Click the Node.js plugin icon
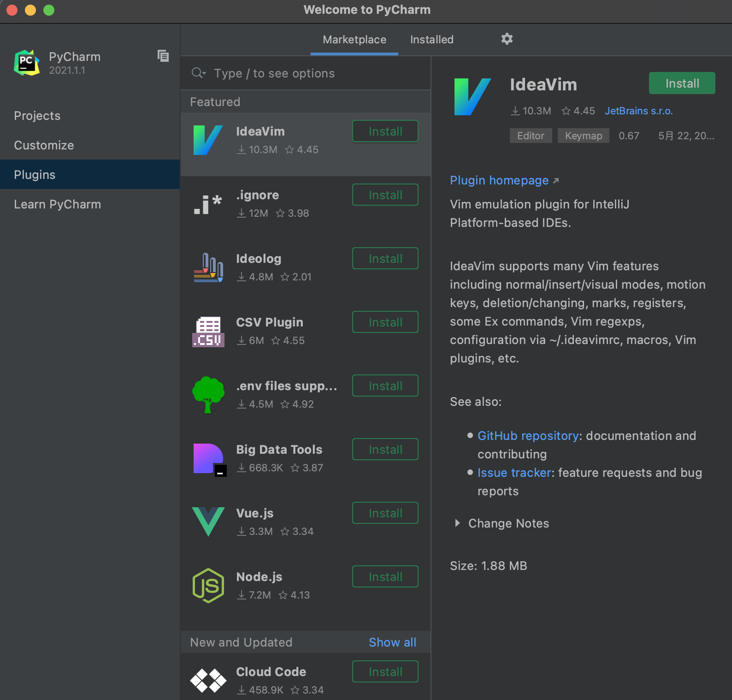732x700 pixels. click(x=208, y=586)
